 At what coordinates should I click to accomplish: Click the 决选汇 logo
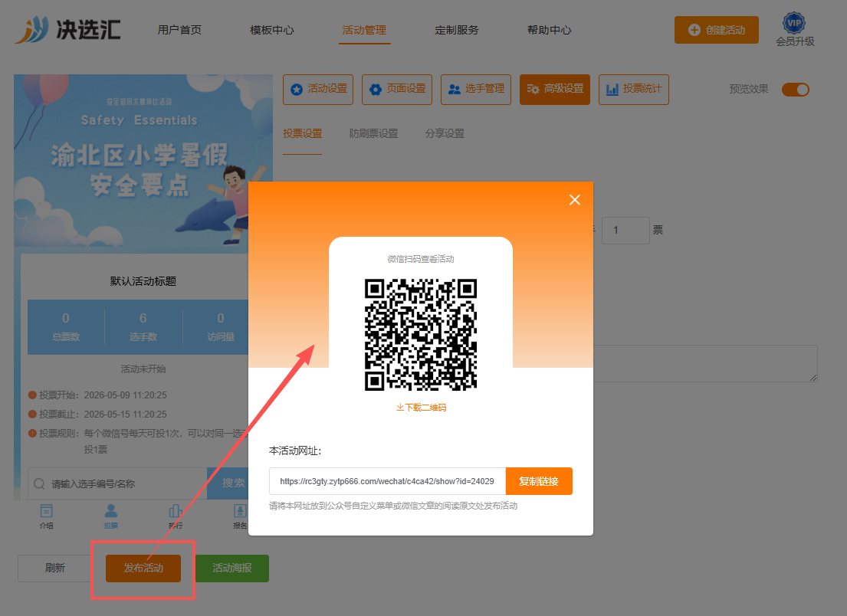[x=67, y=30]
